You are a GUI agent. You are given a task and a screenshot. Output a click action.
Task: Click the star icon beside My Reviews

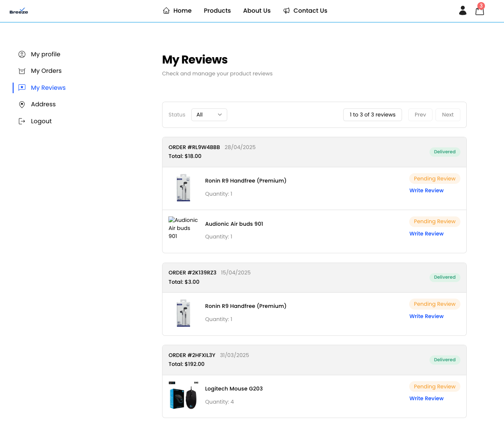pos(22,88)
